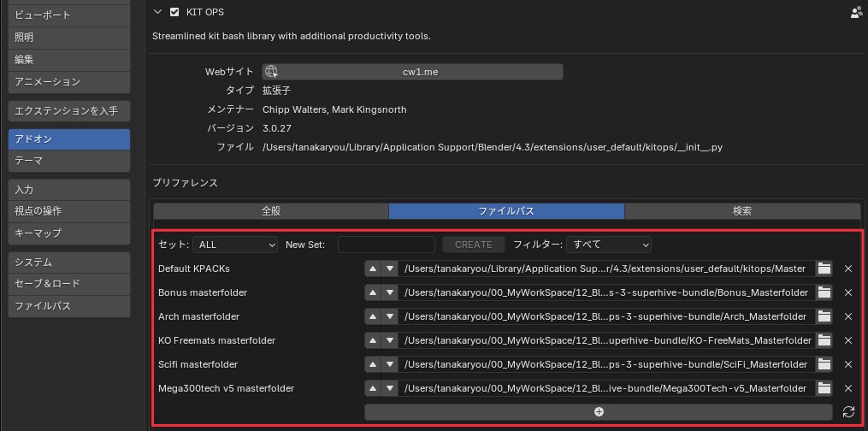This screenshot has height=431, width=868.
Task: Click the Mega300tech v5 masterfolder label
Action: pos(226,388)
